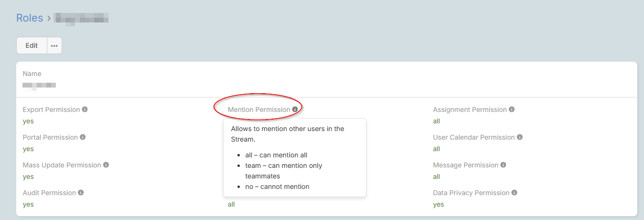Click the Portal Permission info icon
This screenshot has width=644, height=220.
click(82, 137)
